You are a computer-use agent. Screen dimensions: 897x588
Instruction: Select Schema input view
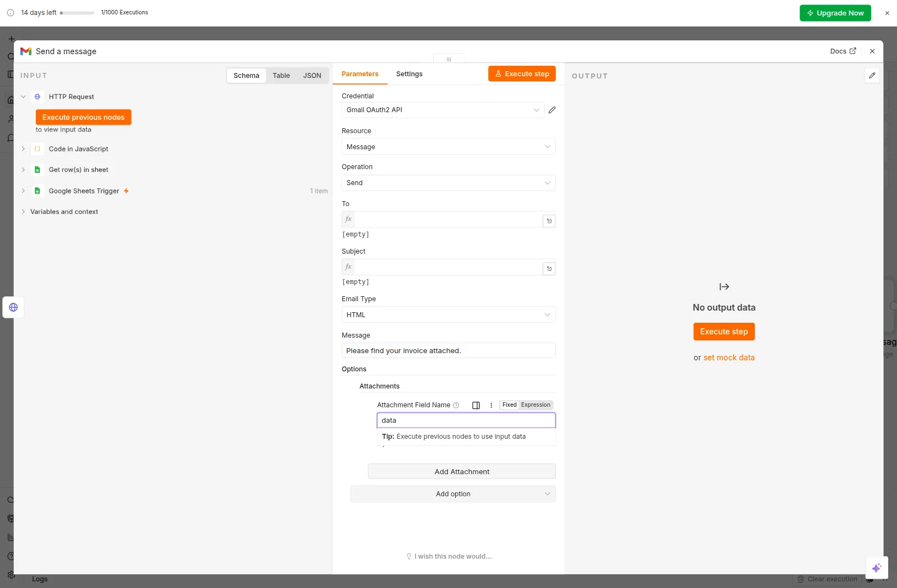[x=246, y=76]
